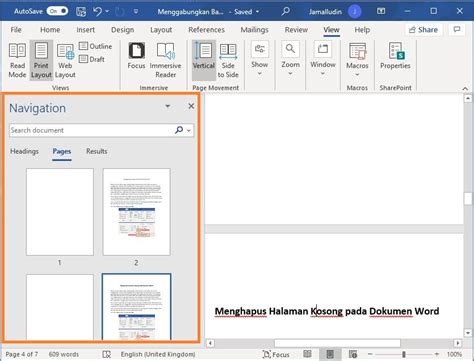Open the Comments icon

pos(457,30)
